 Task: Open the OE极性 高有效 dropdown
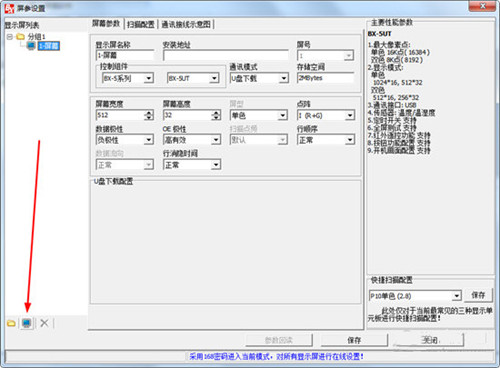pyautogui.click(x=216, y=140)
